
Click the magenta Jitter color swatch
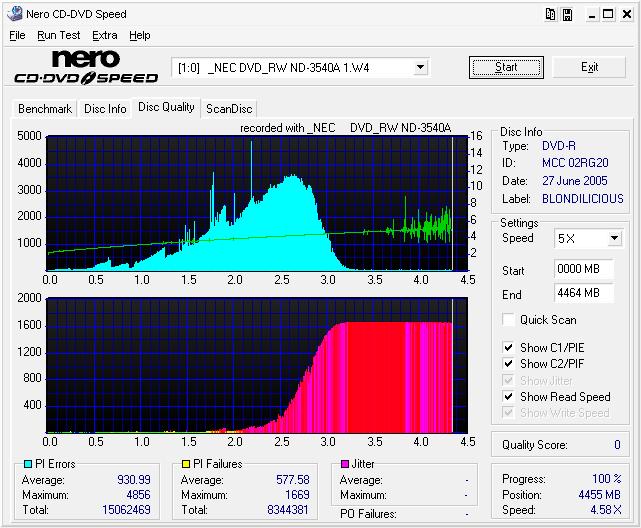pos(345,464)
